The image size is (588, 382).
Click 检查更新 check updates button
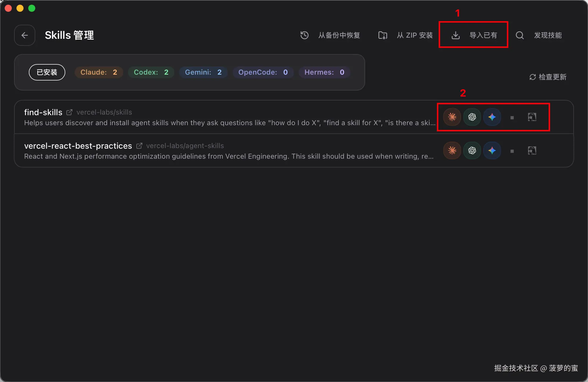(548, 77)
